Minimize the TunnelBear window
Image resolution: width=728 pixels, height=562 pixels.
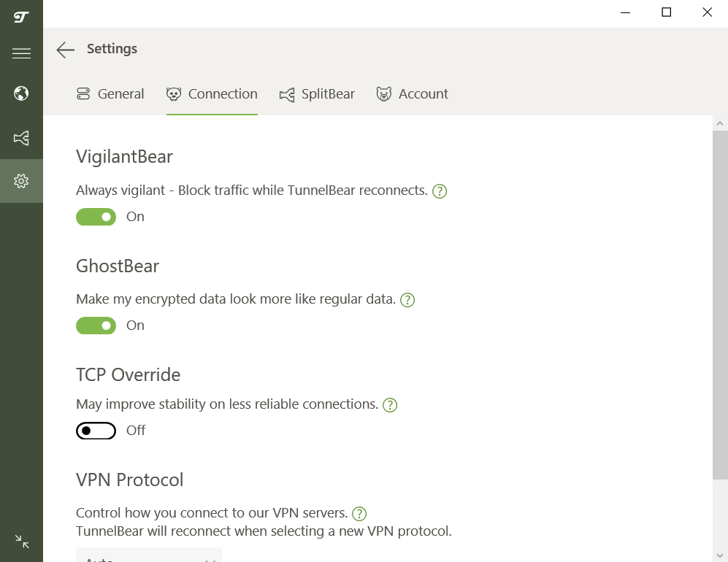[x=625, y=12]
